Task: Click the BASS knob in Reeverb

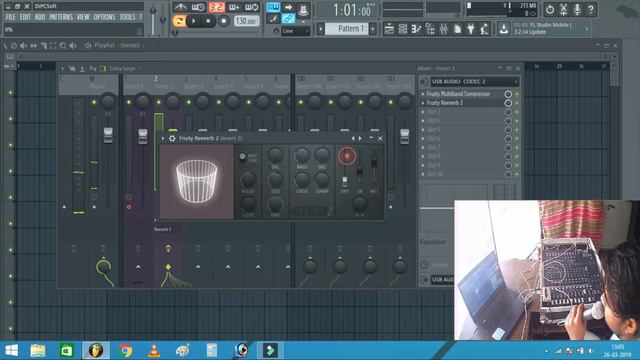Action: coord(302,155)
